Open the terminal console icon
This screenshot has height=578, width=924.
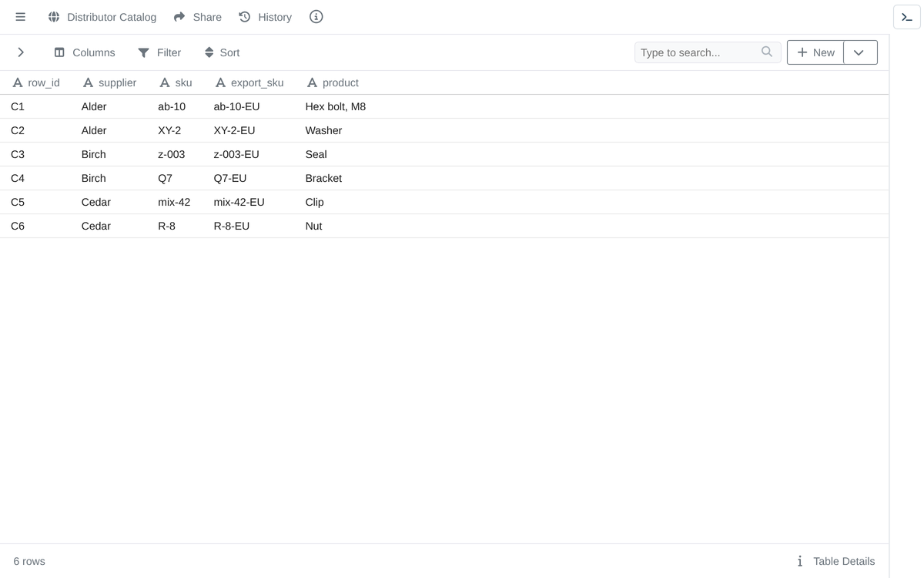(907, 17)
